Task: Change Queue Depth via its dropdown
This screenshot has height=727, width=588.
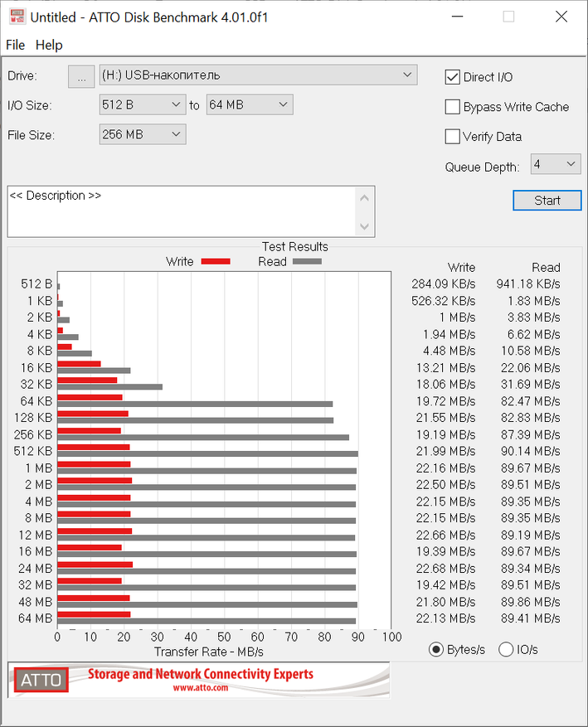Action: pos(555,164)
